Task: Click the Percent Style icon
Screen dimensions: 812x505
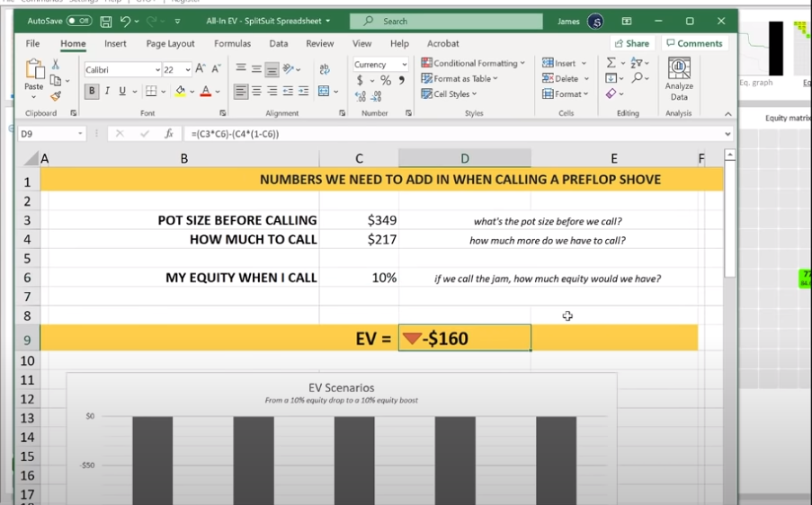Action: [386, 80]
